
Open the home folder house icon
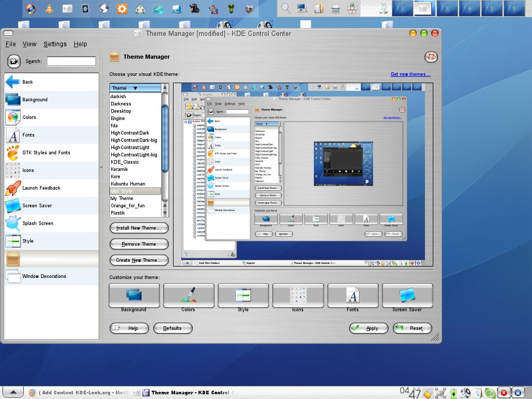click(x=140, y=8)
